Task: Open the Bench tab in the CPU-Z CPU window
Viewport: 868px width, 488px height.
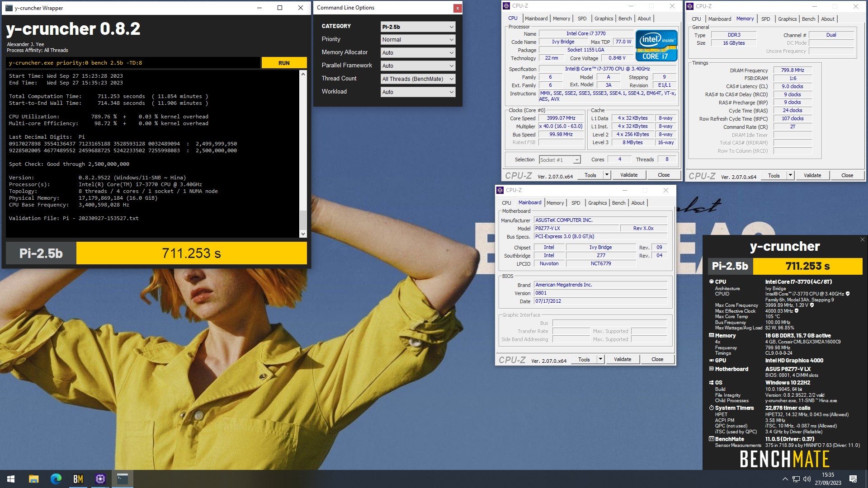Action: click(625, 19)
